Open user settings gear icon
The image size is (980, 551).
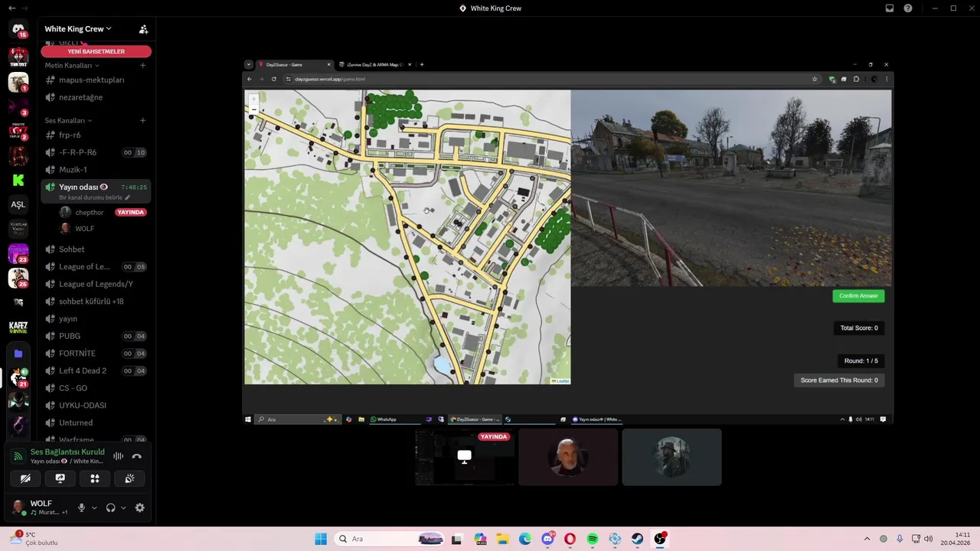[x=139, y=507]
